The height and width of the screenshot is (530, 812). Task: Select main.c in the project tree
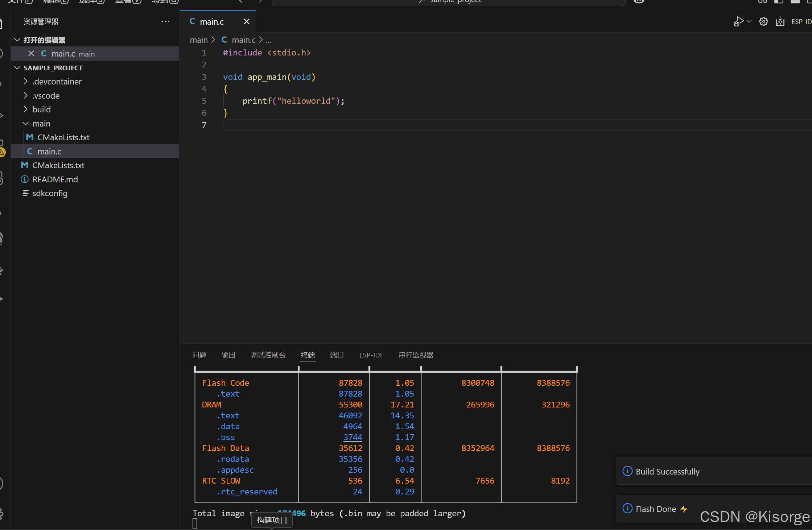[x=95, y=152]
